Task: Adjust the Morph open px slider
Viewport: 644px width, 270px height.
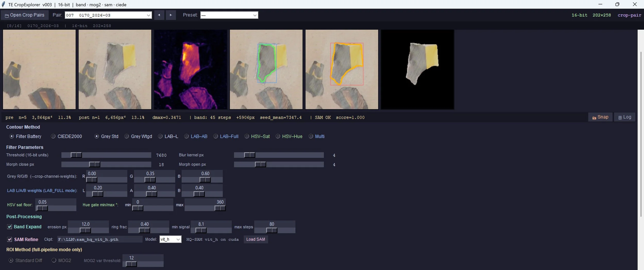Action: [x=279, y=164]
